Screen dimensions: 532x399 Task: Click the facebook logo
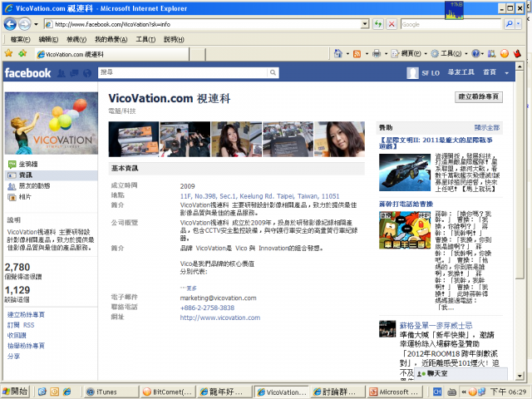[27, 73]
